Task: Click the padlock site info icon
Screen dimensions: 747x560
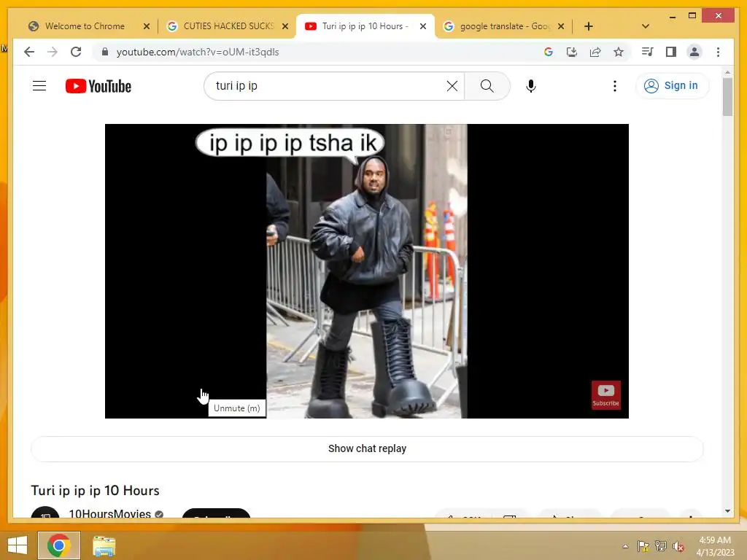Action: click(105, 52)
